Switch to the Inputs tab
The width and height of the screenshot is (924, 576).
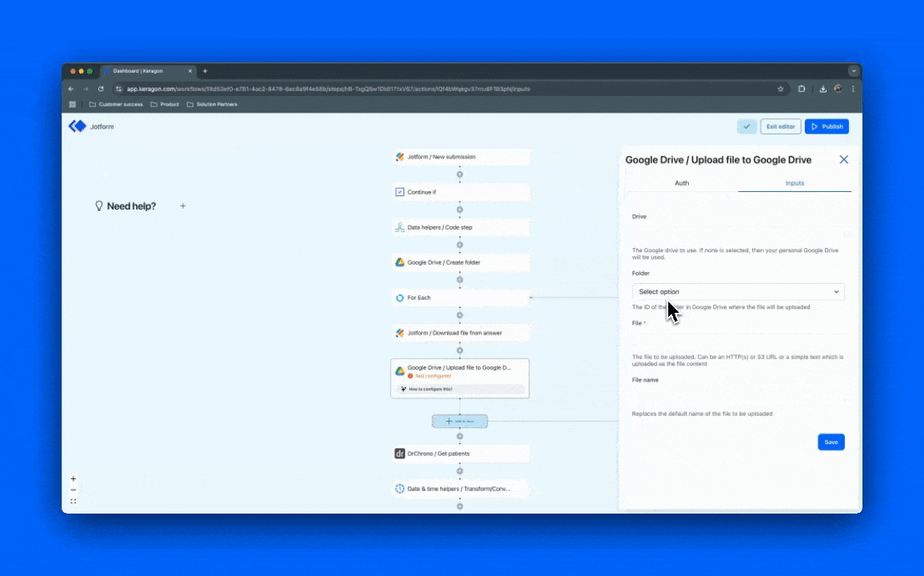point(795,183)
